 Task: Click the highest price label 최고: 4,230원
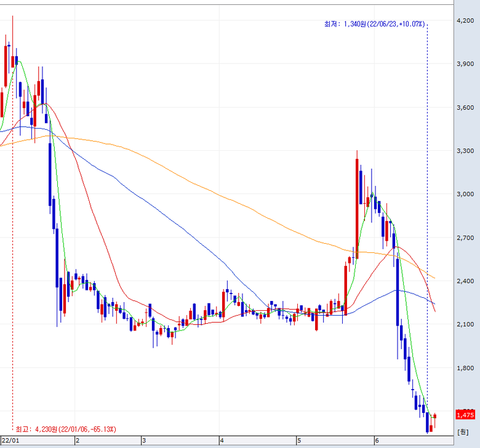point(66,430)
